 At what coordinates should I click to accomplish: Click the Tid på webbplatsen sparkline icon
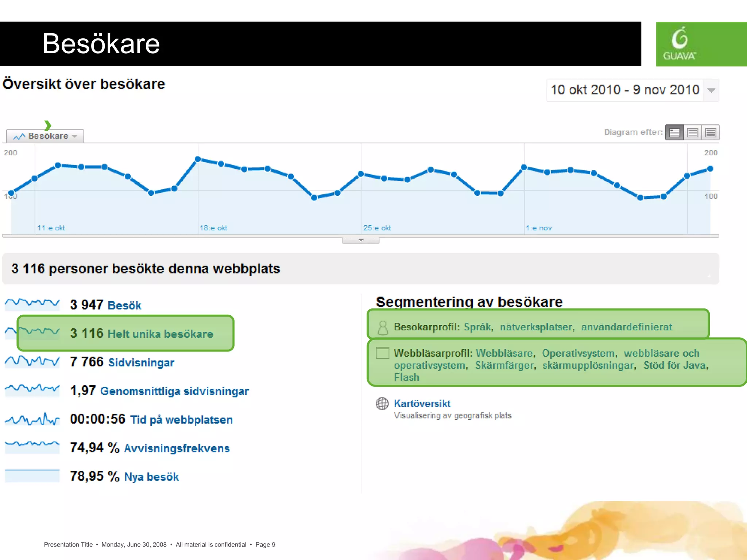tap(32, 419)
